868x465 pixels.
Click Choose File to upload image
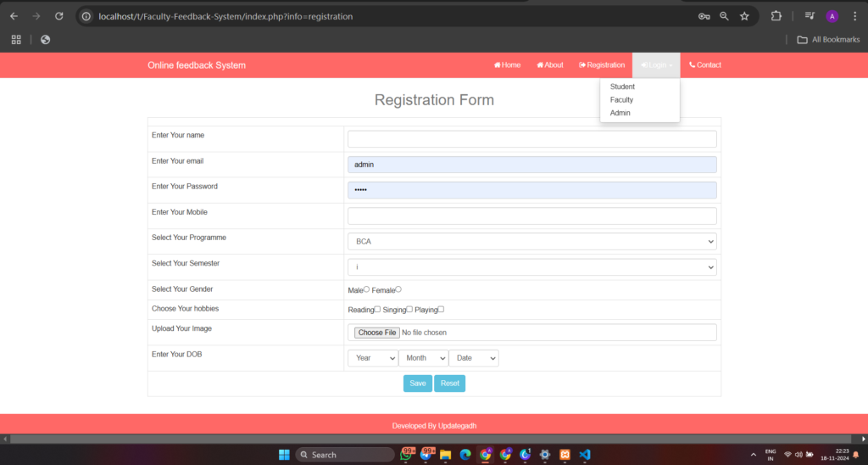click(377, 333)
